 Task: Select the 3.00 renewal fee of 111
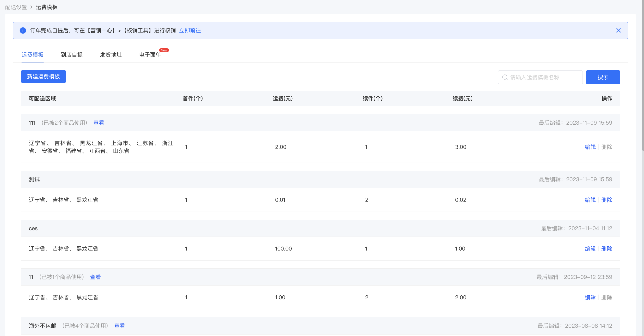[461, 147]
